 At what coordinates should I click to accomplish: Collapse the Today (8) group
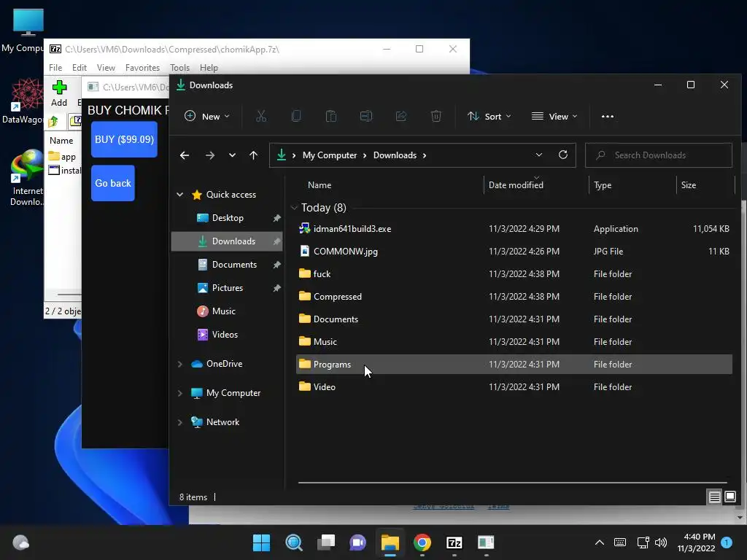(x=294, y=208)
